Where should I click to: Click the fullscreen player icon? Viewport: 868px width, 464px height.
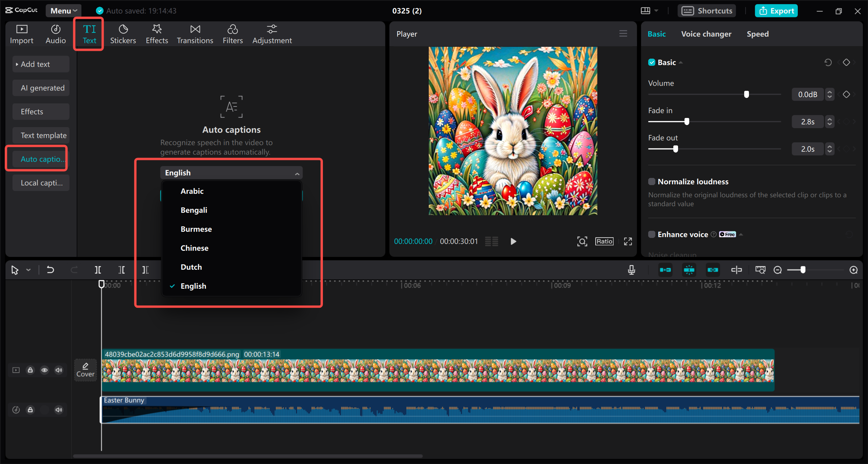click(x=628, y=241)
